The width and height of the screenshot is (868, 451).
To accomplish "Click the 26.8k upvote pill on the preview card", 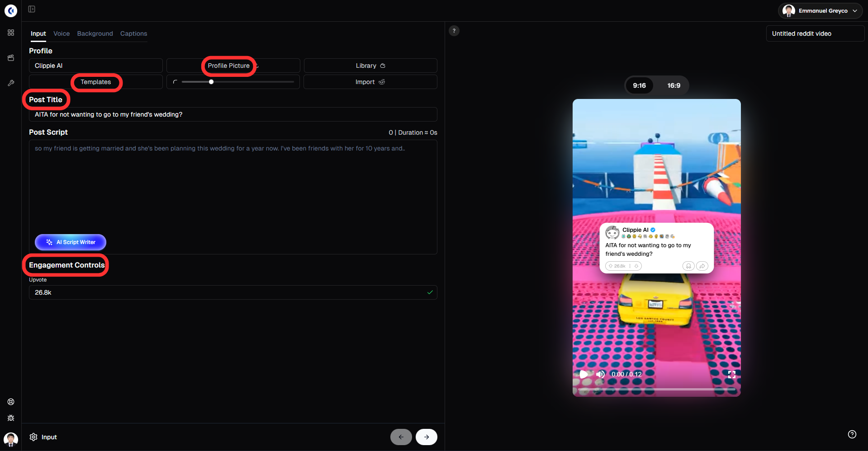I will pyautogui.click(x=623, y=266).
